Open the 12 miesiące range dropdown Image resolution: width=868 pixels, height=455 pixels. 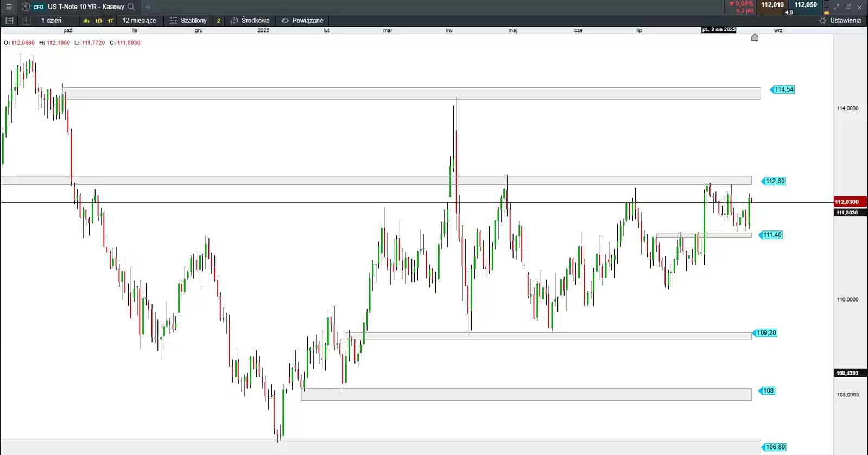pos(139,21)
